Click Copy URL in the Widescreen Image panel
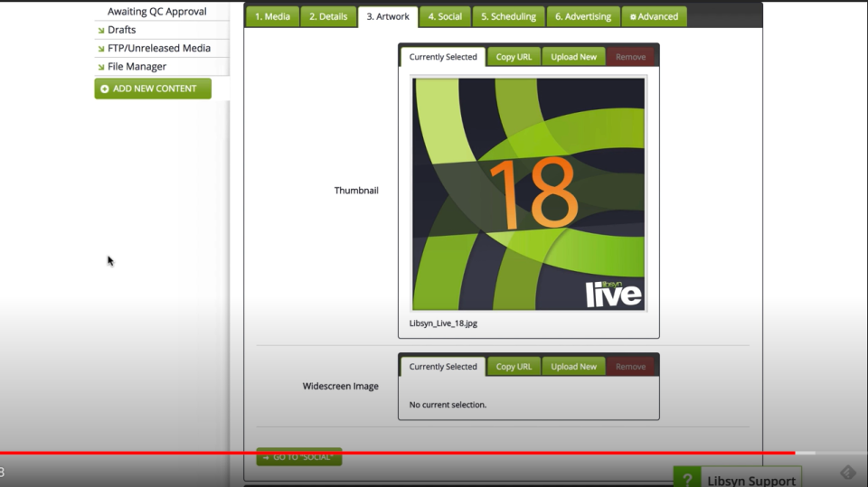The width and height of the screenshot is (868, 487). click(514, 366)
